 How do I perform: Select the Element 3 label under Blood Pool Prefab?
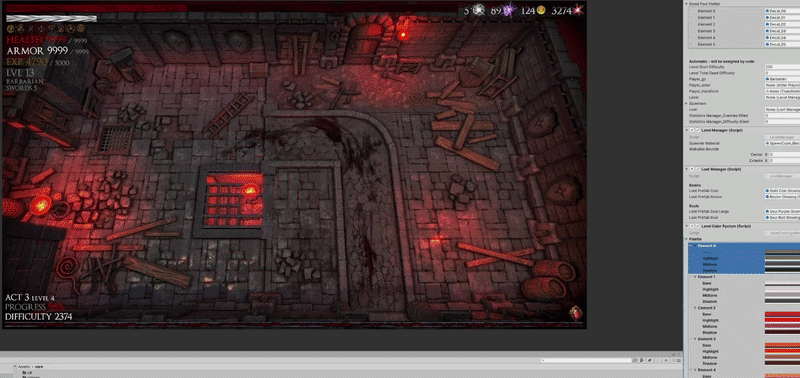point(706,31)
